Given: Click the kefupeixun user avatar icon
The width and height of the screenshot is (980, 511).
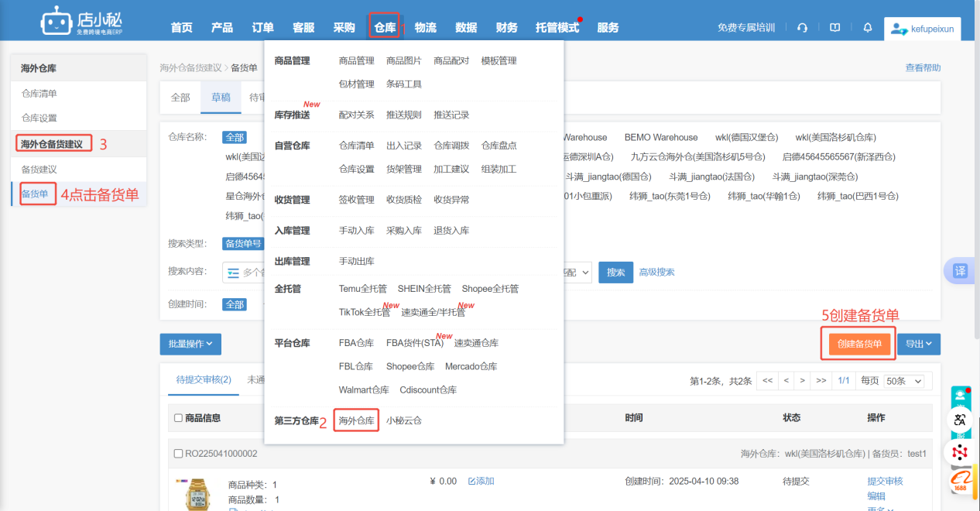Looking at the screenshot, I should (x=899, y=29).
